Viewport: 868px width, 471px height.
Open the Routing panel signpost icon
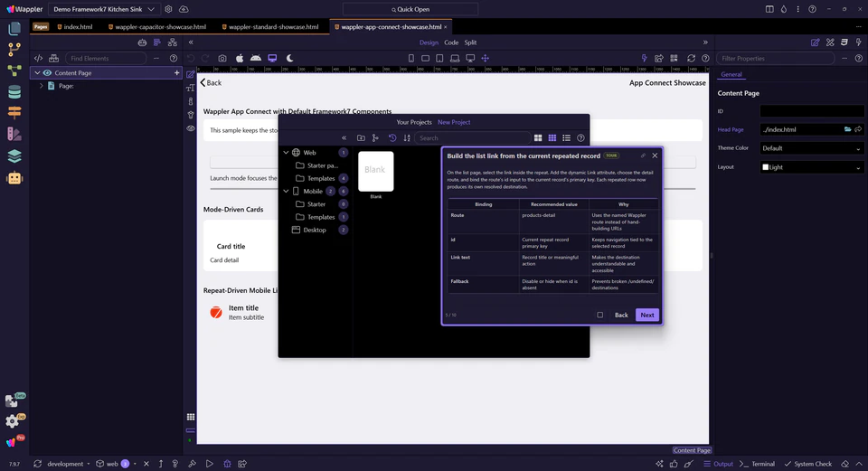click(x=14, y=112)
